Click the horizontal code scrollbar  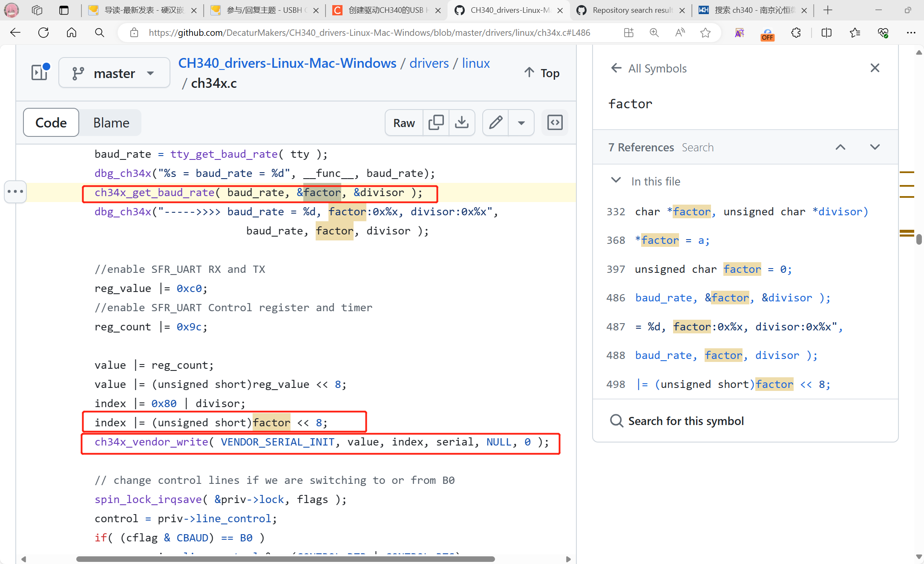tap(285, 559)
